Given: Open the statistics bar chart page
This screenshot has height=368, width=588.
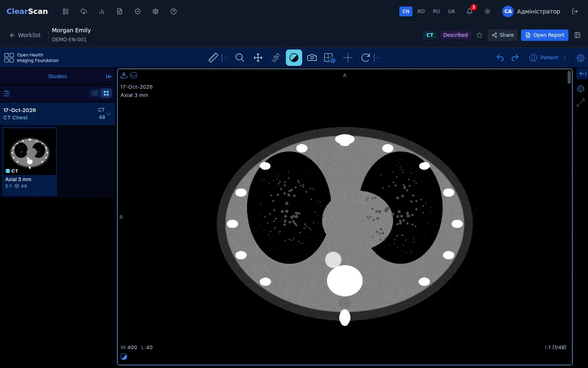Looking at the screenshot, I should point(102,11).
